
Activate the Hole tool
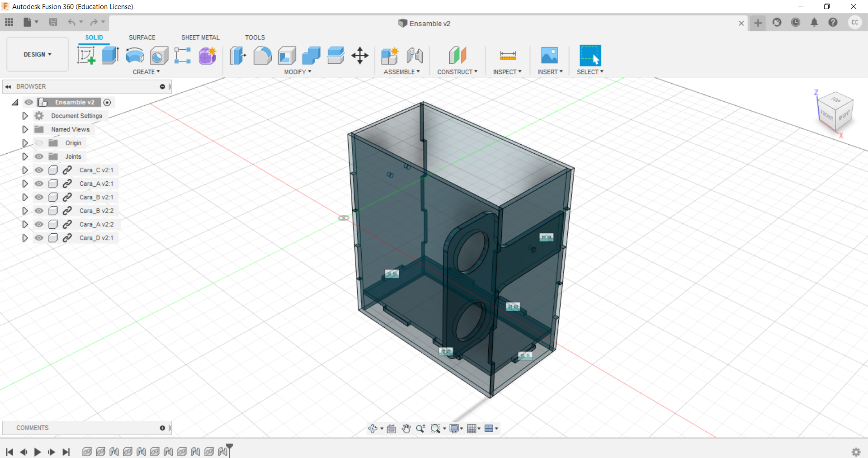(x=159, y=56)
